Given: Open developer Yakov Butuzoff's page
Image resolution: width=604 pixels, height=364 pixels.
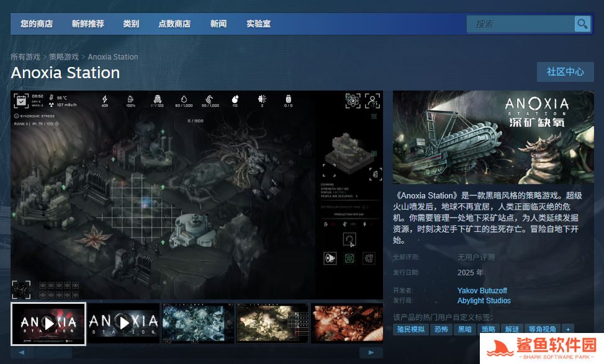Looking at the screenshot, I should [x=482, y=290].
